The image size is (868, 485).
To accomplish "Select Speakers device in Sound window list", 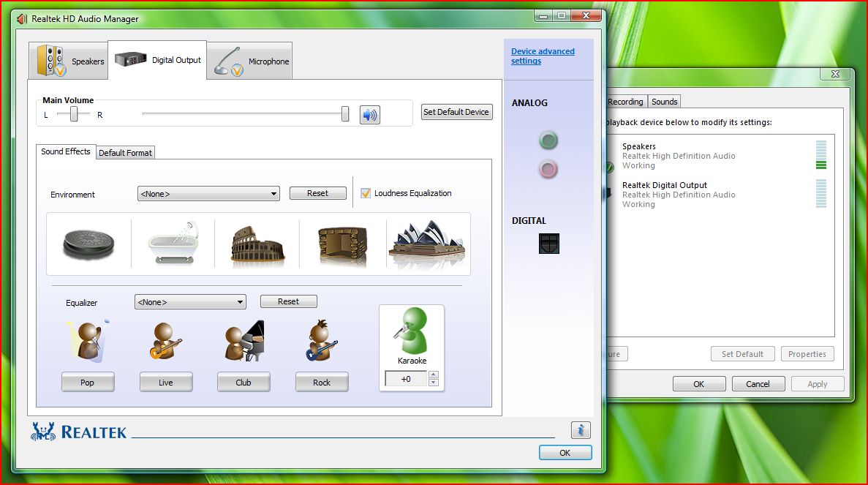I will [720, 156].
